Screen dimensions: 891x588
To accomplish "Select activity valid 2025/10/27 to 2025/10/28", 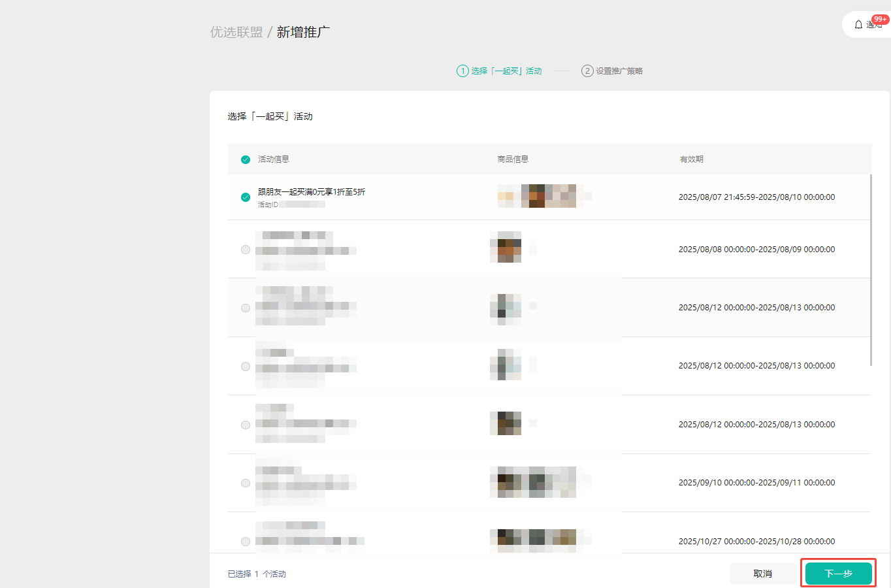I will point(246,542).
